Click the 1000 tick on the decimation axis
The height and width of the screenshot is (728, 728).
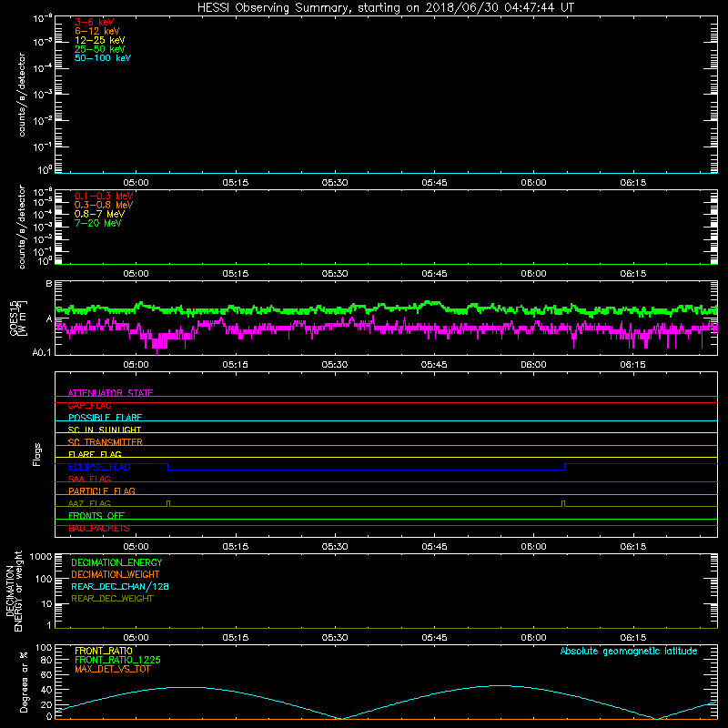(x=41, y=557)
